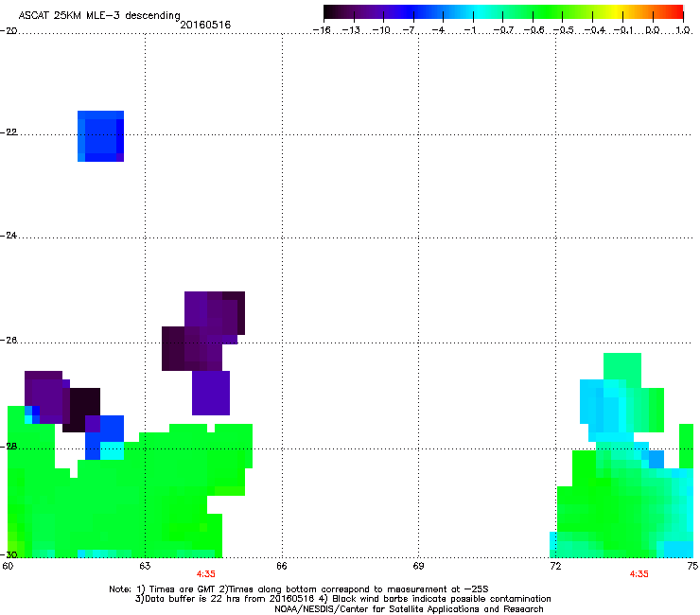Click the color bar label '-7'
This screenshot has height=615, width=700.
[x=411, y=30]
